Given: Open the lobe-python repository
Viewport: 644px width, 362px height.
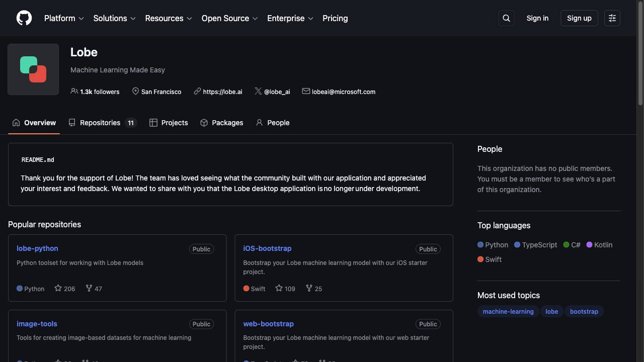Looking at the screenshot, I should pyautogui.click(x=37, y=248).
